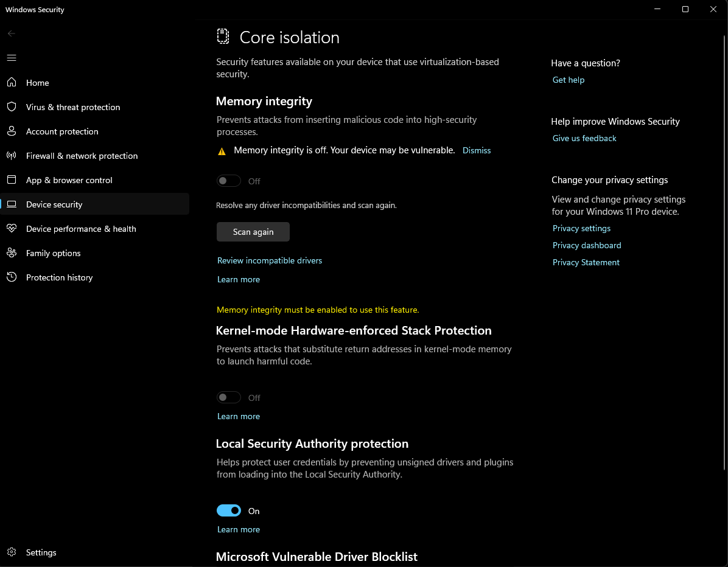Open Account protection section
728x567 pixels.
click(x=95, y=131)
